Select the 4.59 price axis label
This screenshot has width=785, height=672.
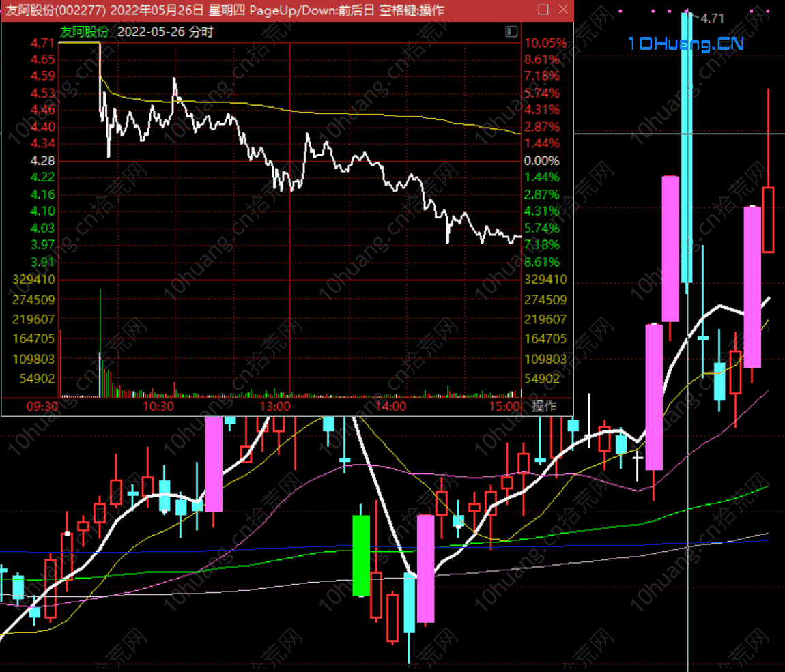(42, 76)
